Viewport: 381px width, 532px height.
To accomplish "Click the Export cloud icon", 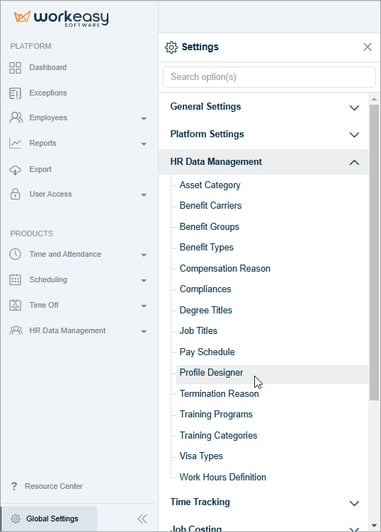I will (15, 169).
